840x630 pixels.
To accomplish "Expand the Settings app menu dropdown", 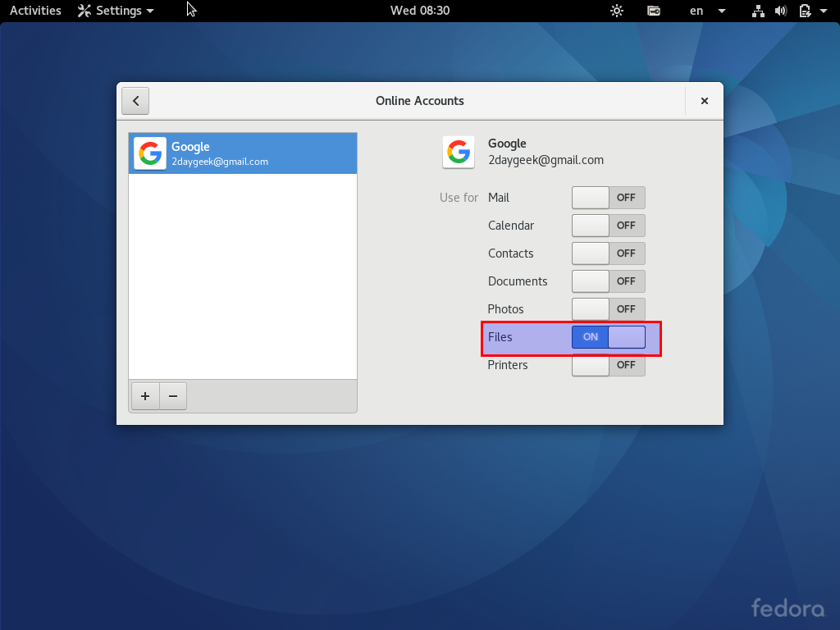I will point(116,11).
